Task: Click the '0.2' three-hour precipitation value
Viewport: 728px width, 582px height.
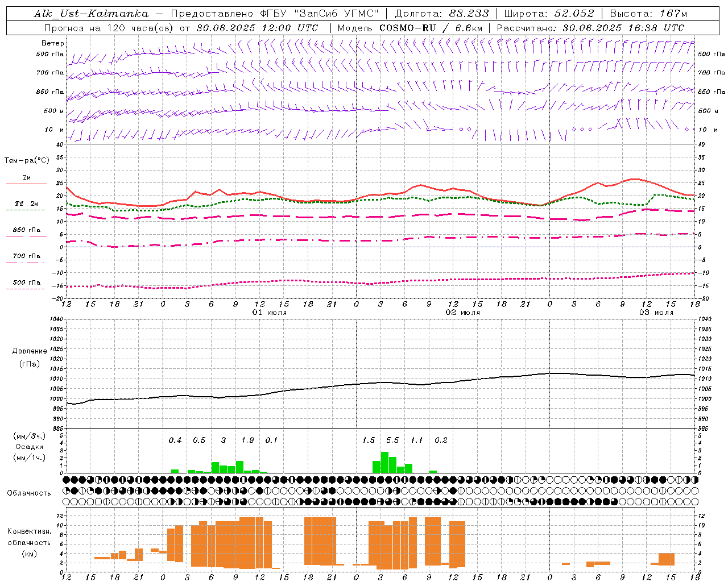Action: tap(441, 440)
